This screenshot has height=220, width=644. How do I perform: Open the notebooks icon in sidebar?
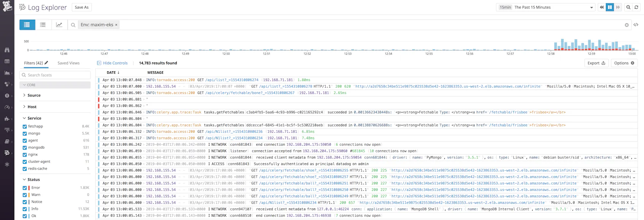tap(7, 141)
